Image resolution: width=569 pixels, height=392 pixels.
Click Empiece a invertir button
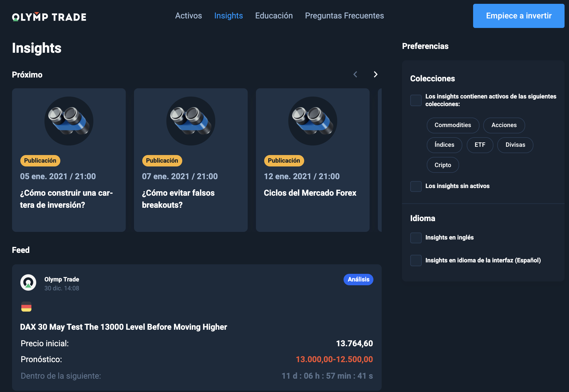coord(519,16)
